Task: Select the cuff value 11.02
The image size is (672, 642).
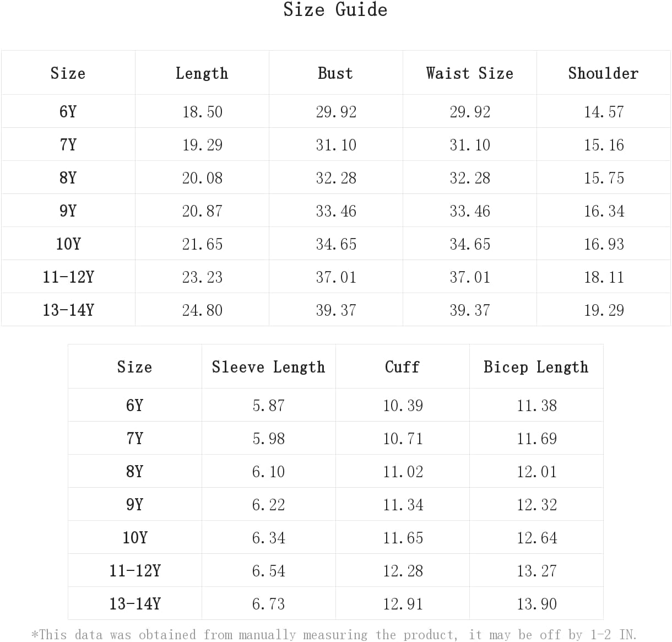Action: [x=403, y=472]
